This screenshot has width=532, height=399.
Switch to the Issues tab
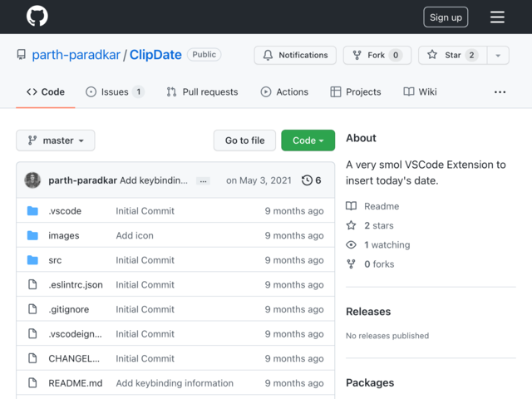click(115, 92)
